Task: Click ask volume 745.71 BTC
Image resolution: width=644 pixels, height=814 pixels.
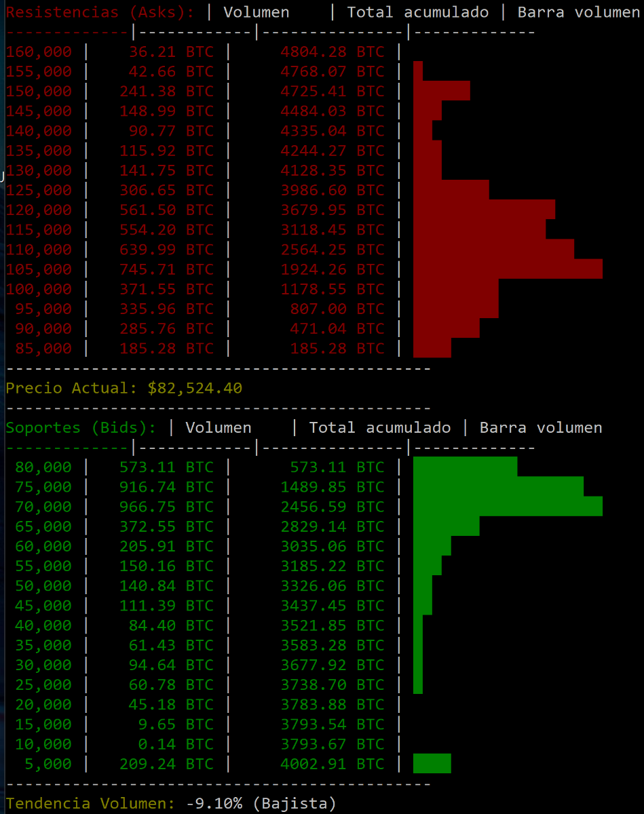Action: tap(166, 269)
